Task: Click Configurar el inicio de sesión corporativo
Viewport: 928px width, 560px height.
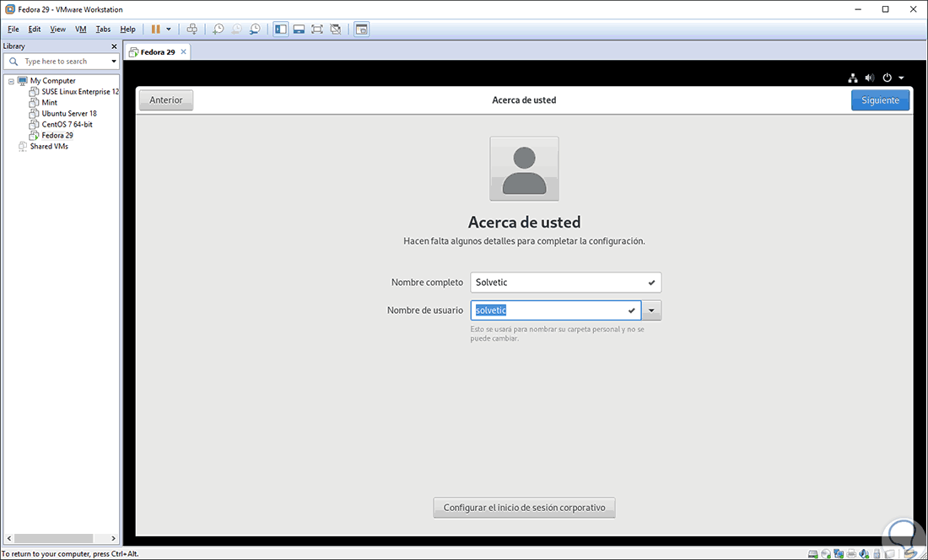Action: click(523, 507)
